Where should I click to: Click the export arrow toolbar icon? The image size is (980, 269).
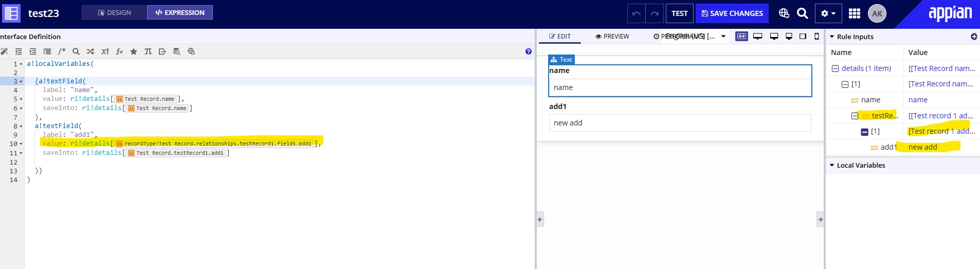point(162,51)
